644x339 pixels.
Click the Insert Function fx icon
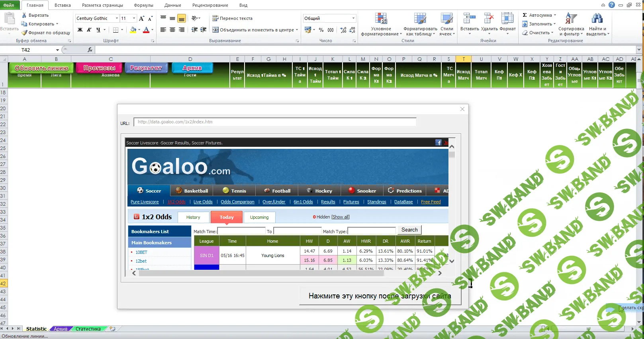tap(90, 50)
